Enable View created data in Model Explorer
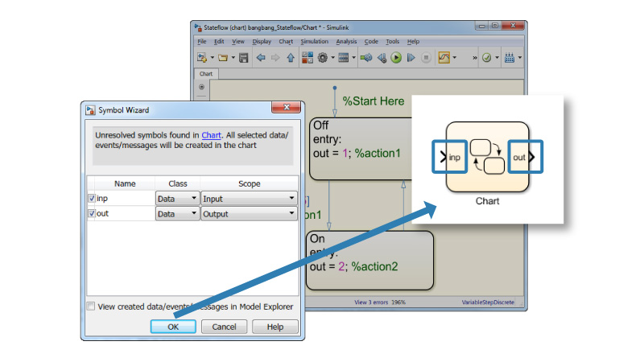644x362 pixels. click(x=91, y=306)
